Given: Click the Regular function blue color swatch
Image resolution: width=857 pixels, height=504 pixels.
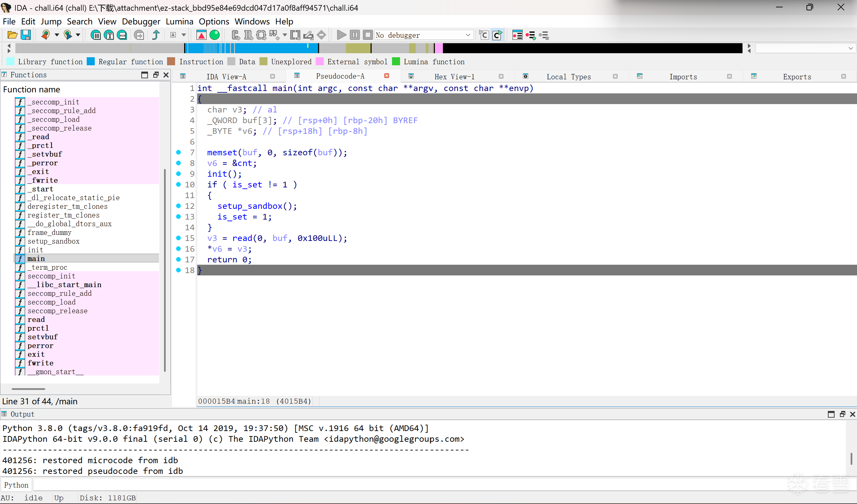Looking at the screenshot, I should pyautogui.click(x=91, y=62).
